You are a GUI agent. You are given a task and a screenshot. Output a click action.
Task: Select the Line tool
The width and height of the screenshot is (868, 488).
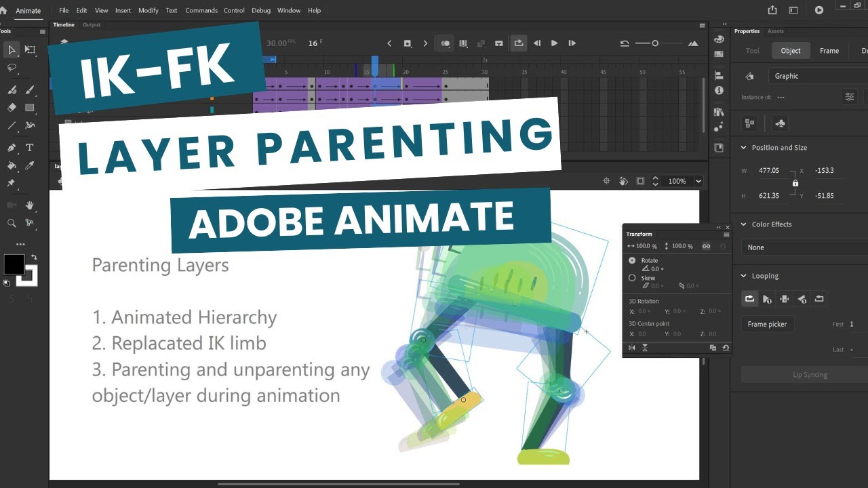tap(12, 125)
